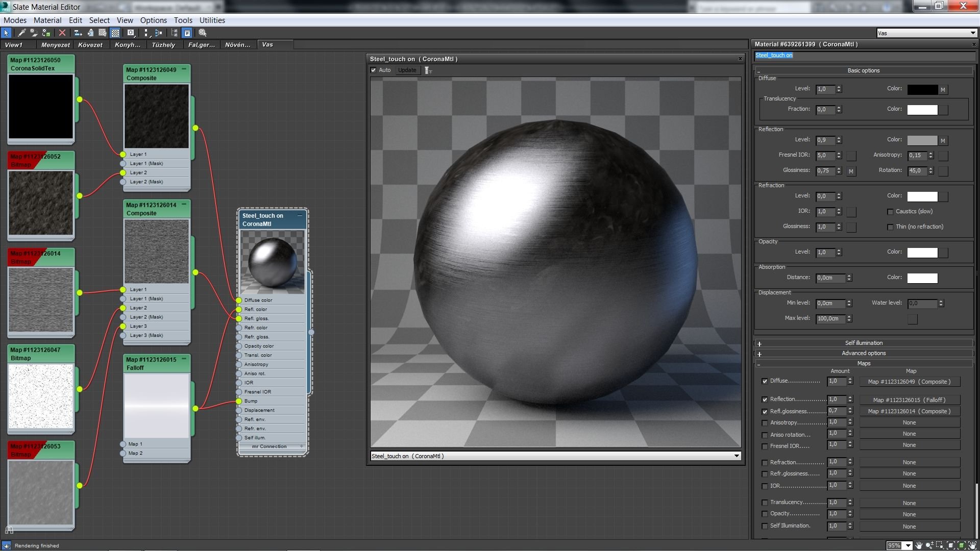Click the Assign Material to Selection icon
The width and height of the screenshot is (980, 551).
46,33
